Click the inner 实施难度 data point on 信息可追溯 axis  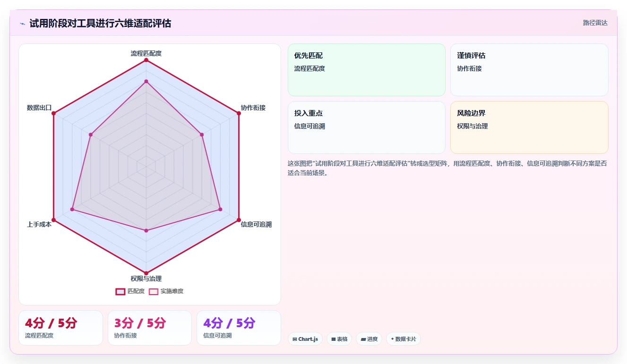[220, 209]
